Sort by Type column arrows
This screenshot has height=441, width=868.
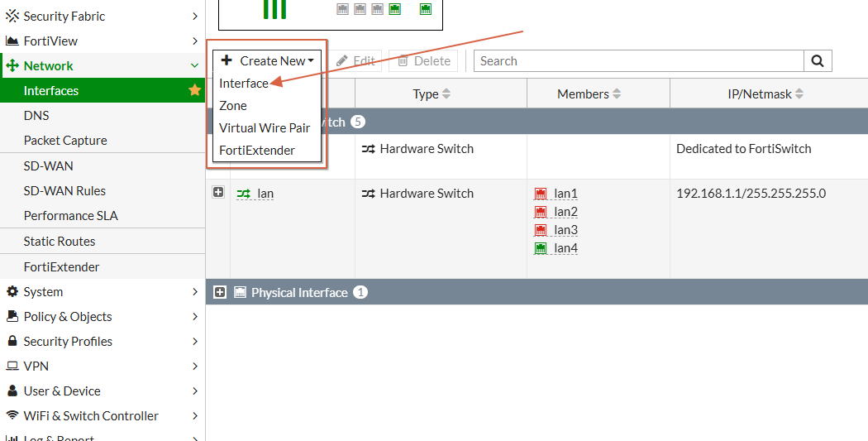pos(446,94)
